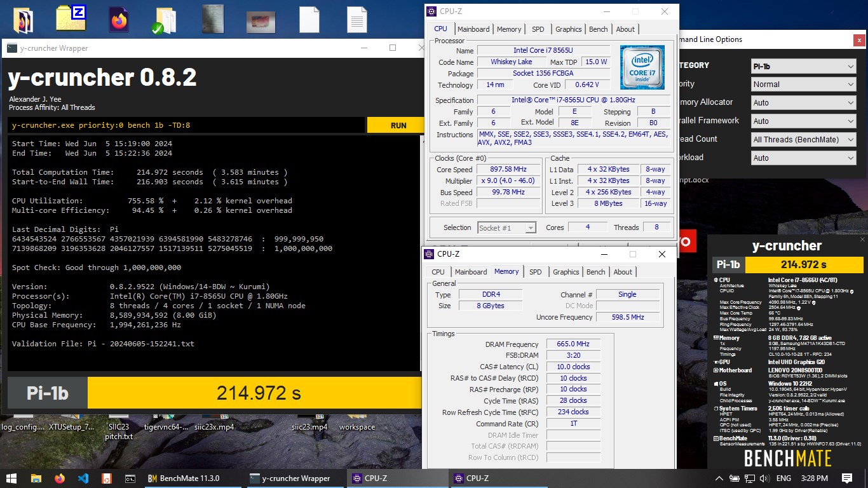Viewport: 868px width, 488px height.
Task: Open File Explorer from the taskbar
Action: (x=36, y=478)
